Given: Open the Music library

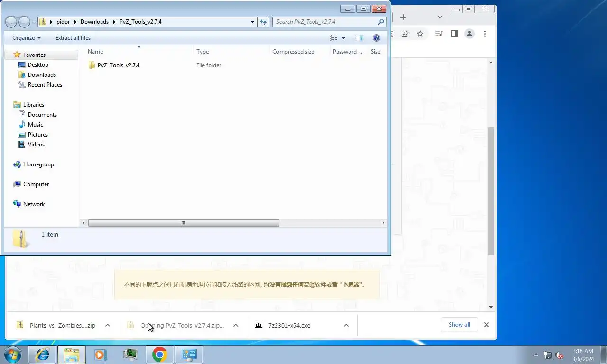Looking at the screenshot, I should (36, 125).
